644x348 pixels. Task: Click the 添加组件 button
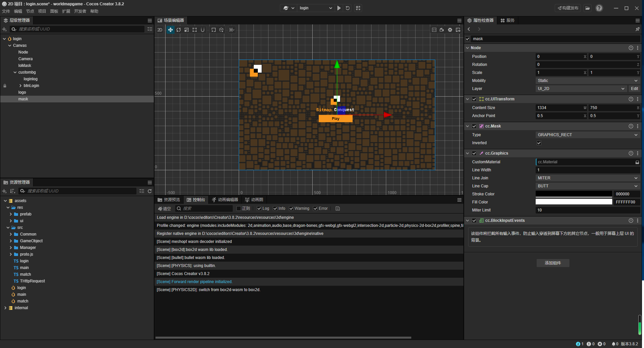(x=553, y=263)
